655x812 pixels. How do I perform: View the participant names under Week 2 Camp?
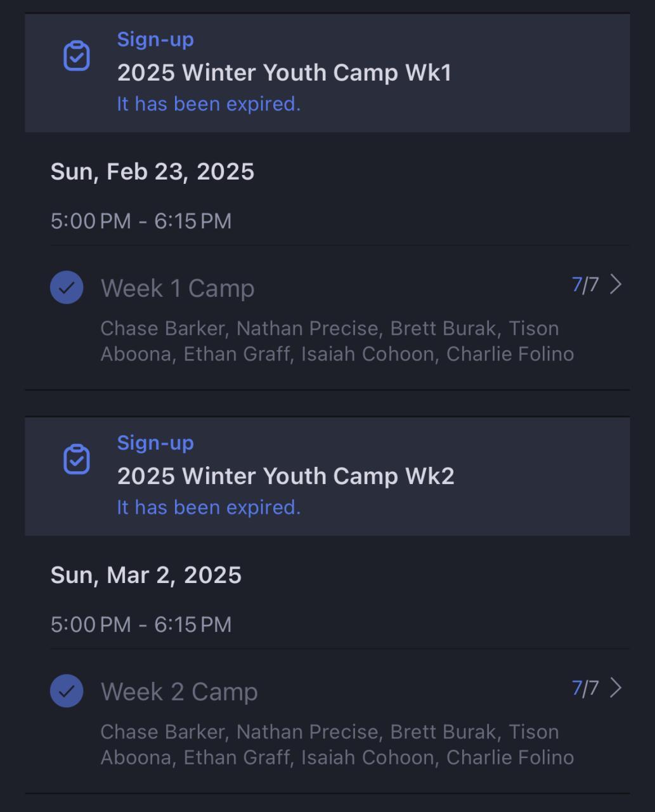point(337,745)
